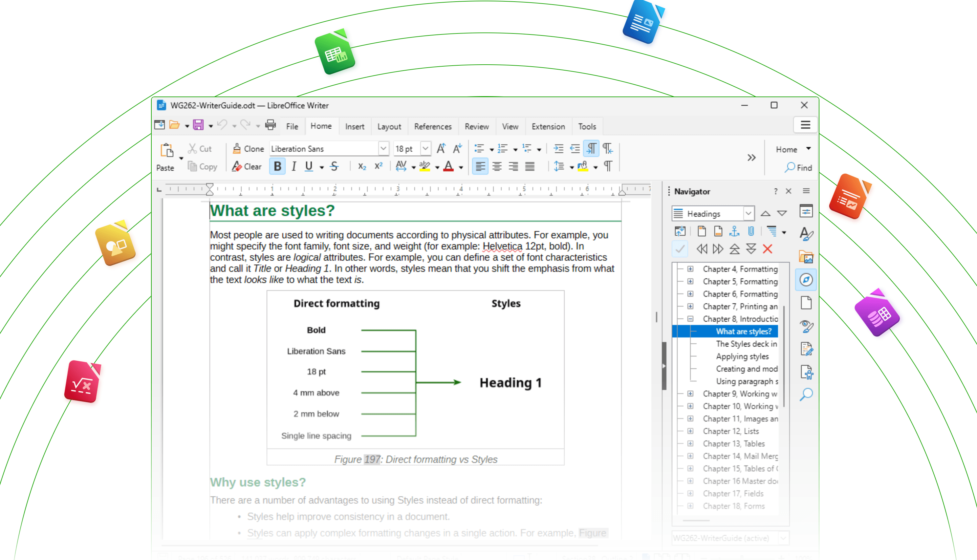Toggle formatting marks pilcrow
The width and height of the screenshot is (977, 560).
(x=608, y=166)
